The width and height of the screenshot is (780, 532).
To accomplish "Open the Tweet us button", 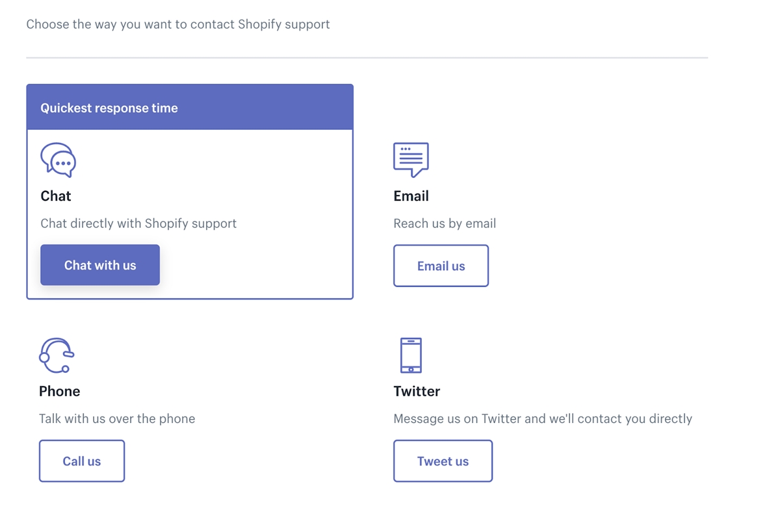I will pos(443,461).
